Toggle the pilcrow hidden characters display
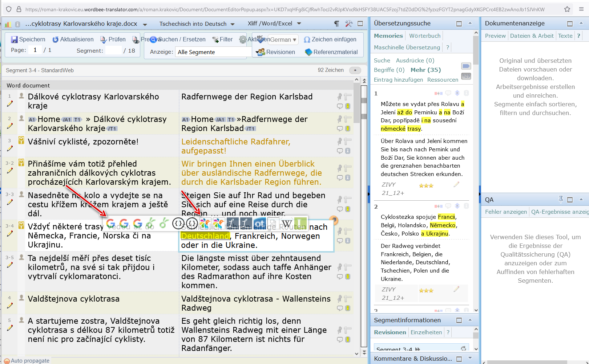589x364 pixels. (337, 24)
